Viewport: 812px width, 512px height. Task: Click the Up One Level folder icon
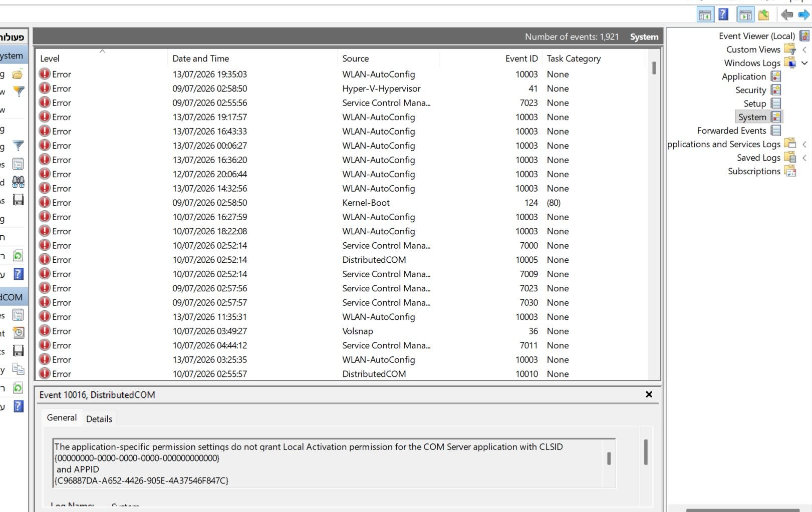[x=764, y=15]
